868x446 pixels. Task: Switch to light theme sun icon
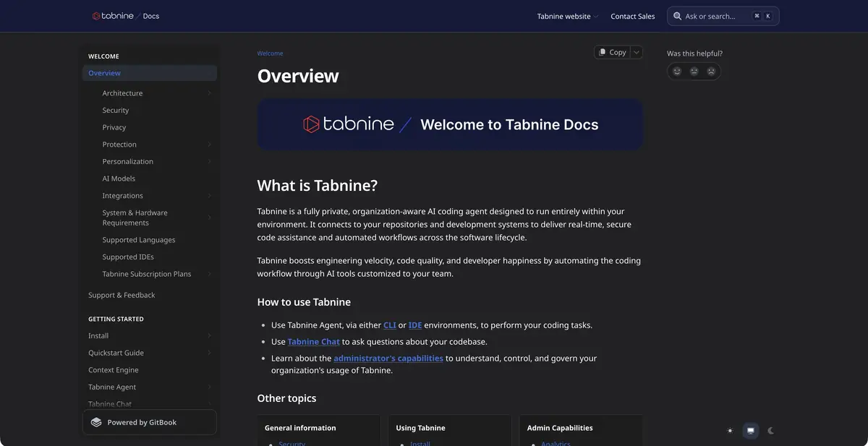coord(730,431)
